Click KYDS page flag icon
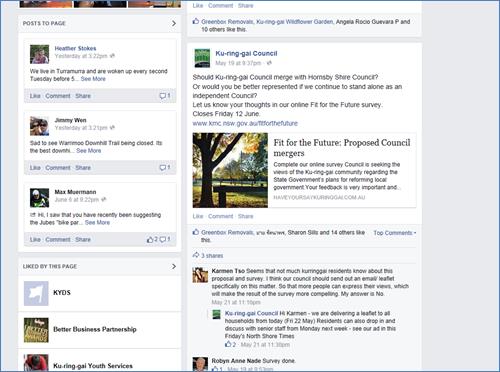 [x=36, y=293]
